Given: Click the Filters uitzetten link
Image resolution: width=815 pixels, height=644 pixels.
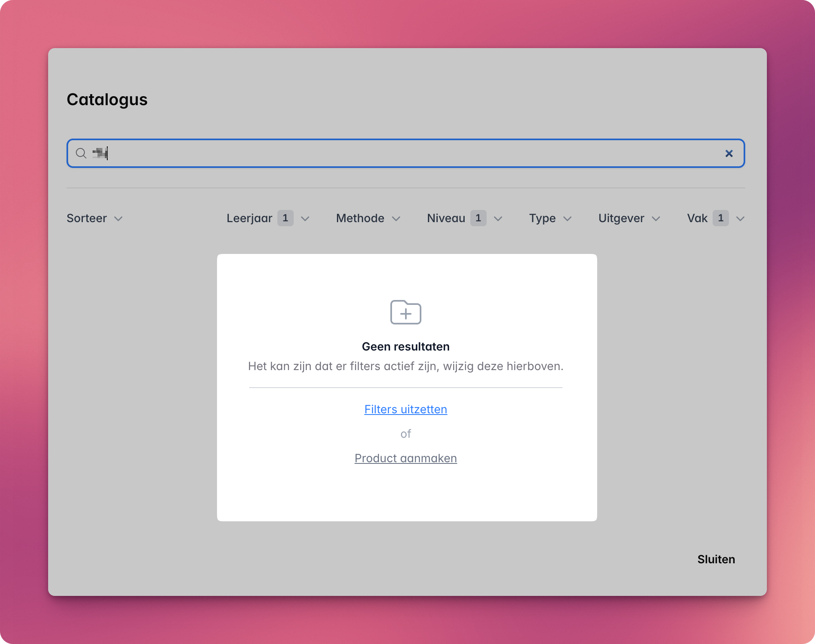Looking at the screenshot, I should tap(405, 409).
